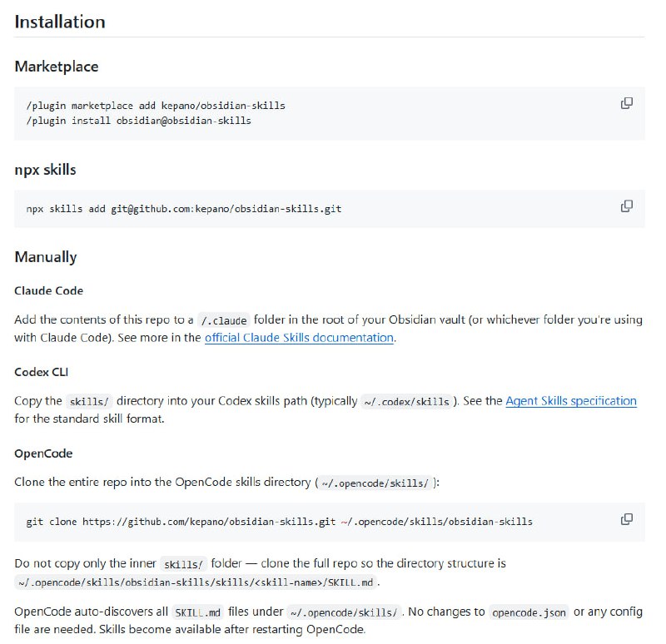Click the copy icon in the npx code block
This screenshot has height=644, width=666.
(x=626, y=205)
